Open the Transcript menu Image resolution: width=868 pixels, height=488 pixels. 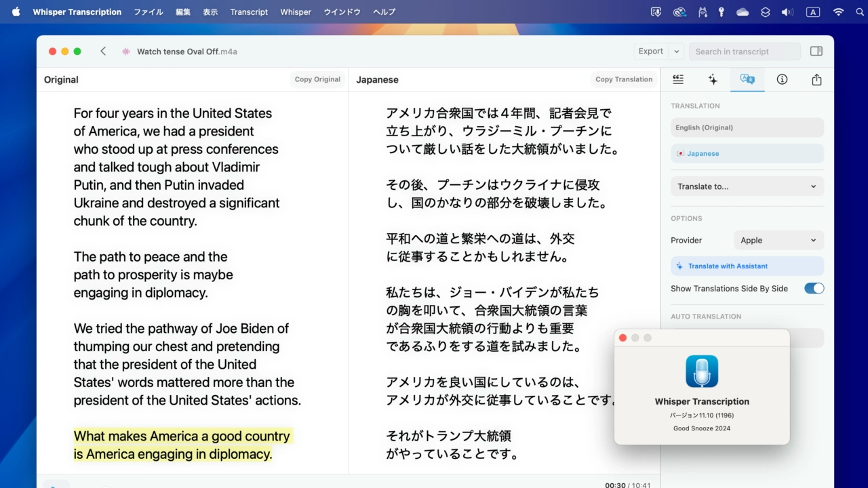coord(249,12)
